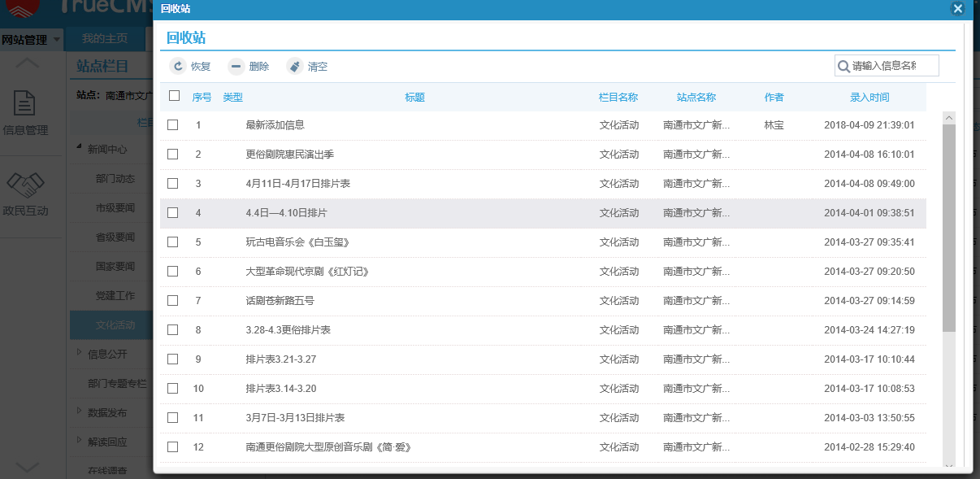
Task: Sort by 站点名称 column header
Action: [696, 97]
